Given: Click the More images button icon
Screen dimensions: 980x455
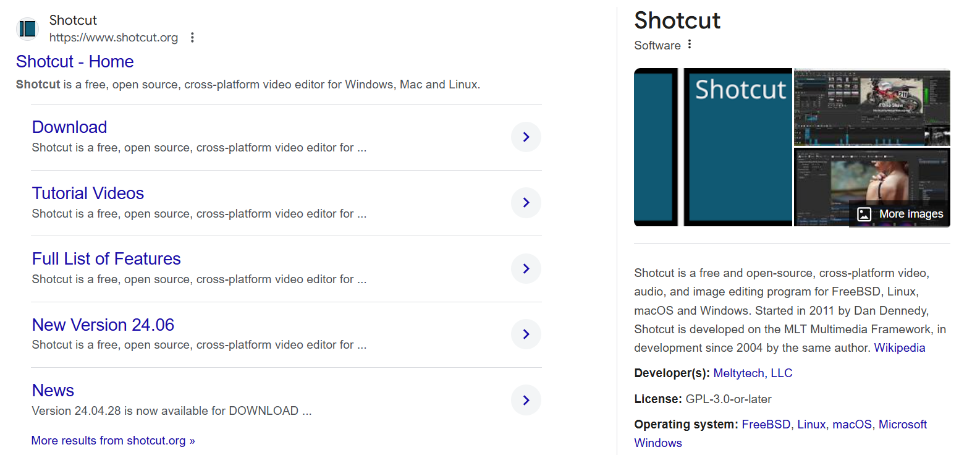Looking at the screenshot, I should coord(864,214).
